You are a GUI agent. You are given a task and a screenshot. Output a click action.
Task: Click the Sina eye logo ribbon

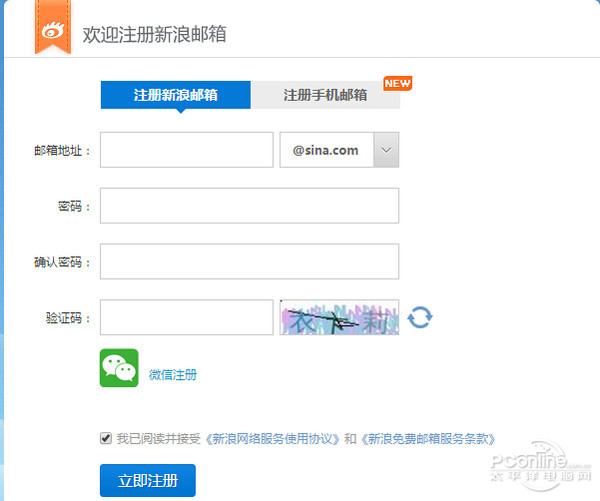point(53,27)
